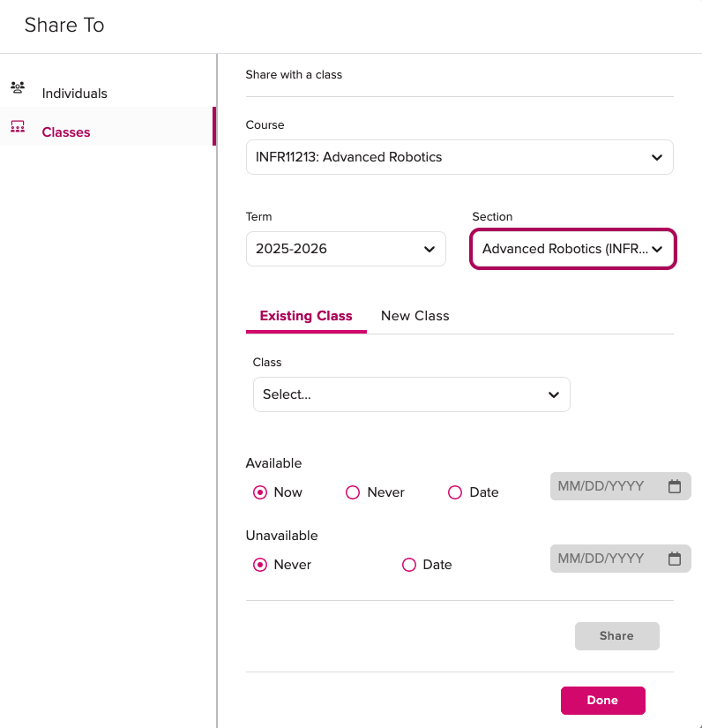Switch to the New Class tab
Screen dimensions: 702x728
pyautogui.click(x=414, y=316)
